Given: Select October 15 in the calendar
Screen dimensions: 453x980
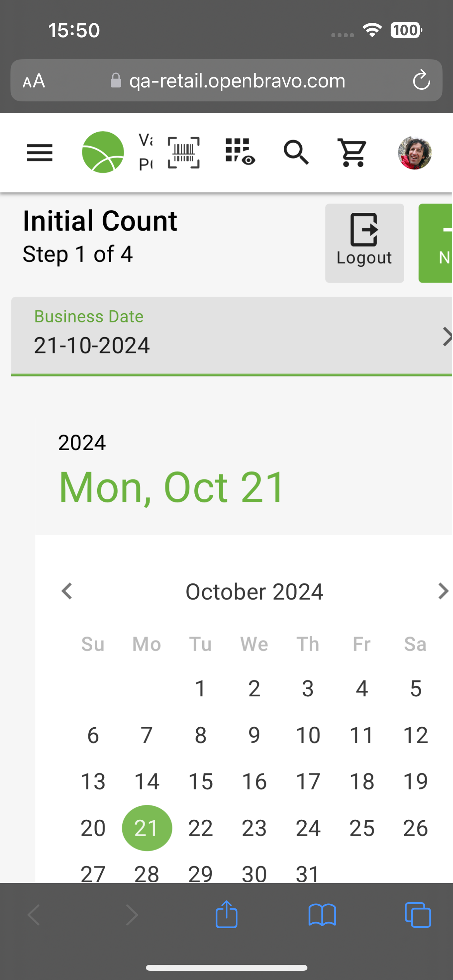Looking at the screenshot, I should [x=201, y=781].
